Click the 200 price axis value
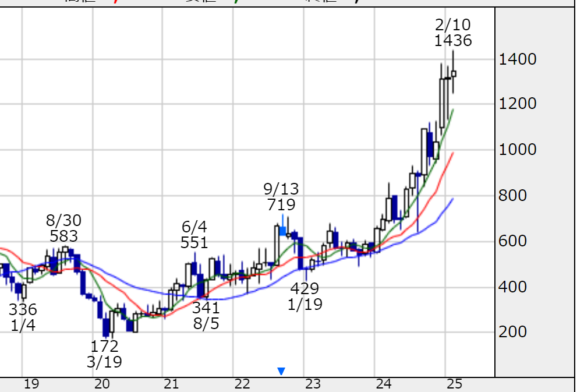The width and height of the screenshot is (584, 392). (512, 331)
